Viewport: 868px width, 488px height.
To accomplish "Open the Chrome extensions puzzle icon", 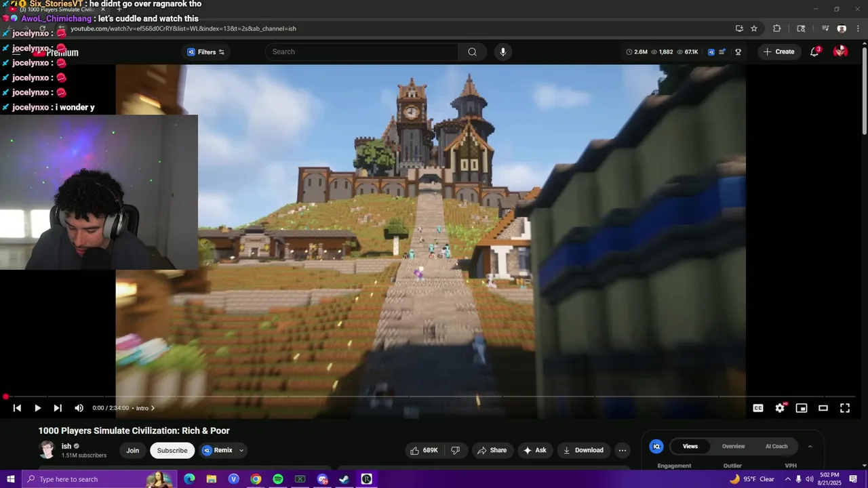I will (777, 28).
